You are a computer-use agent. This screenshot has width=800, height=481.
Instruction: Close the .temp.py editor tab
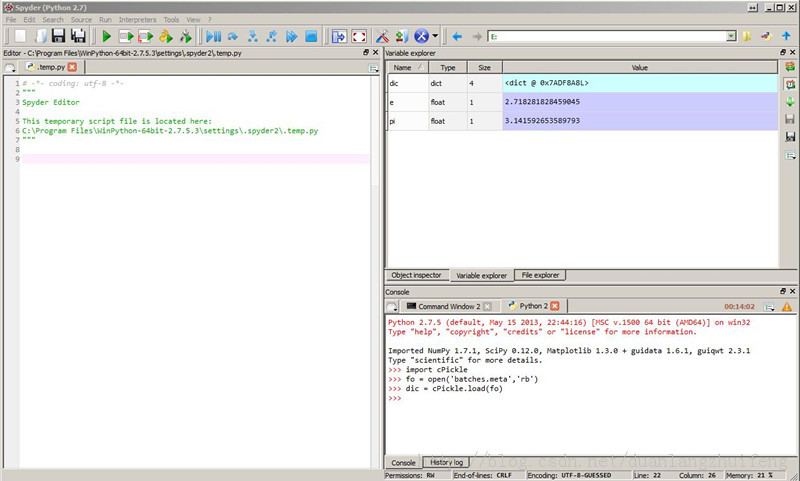pos(71,66)
